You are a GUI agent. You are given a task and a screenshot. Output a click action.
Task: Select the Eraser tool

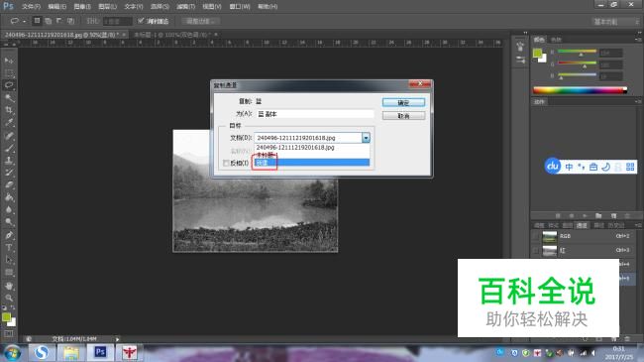tap(9, 185)
